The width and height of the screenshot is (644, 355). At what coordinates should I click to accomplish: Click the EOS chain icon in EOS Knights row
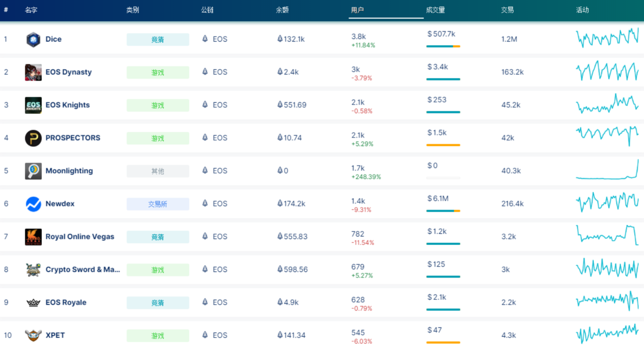(205, 105)
